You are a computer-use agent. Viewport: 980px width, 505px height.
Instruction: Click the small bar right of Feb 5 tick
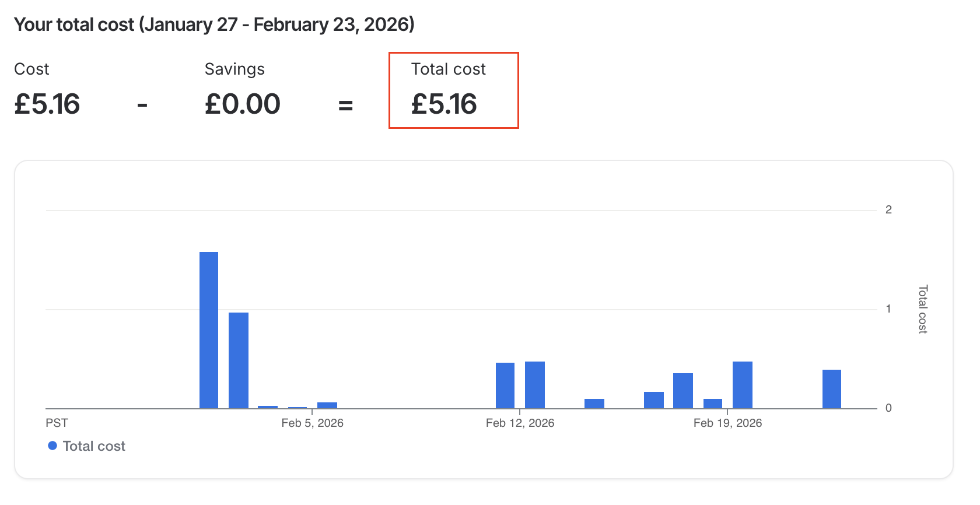pos(327,405)
